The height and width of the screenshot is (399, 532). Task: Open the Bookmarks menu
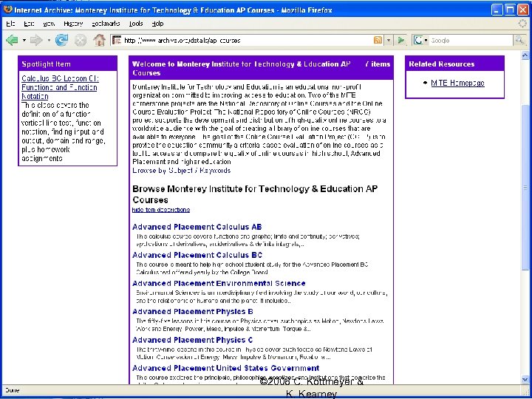click(x=106, y=24)
